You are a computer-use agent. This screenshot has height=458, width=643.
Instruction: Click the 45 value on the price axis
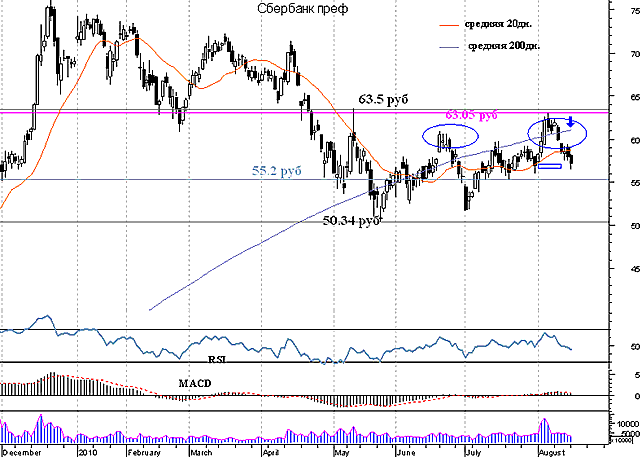click(x=635, y=269)
